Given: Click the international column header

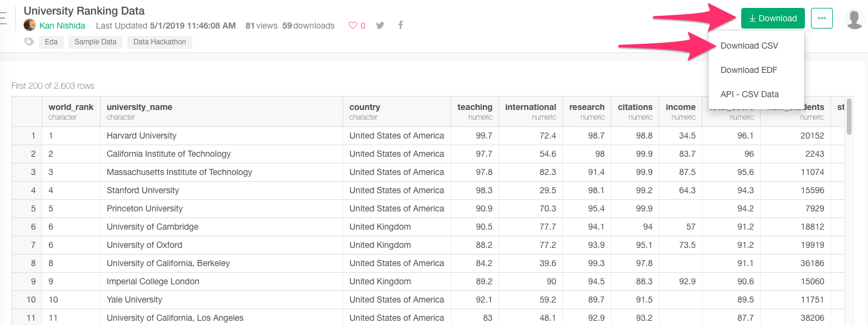Looking at the screenshot, I should click(531, 111).
